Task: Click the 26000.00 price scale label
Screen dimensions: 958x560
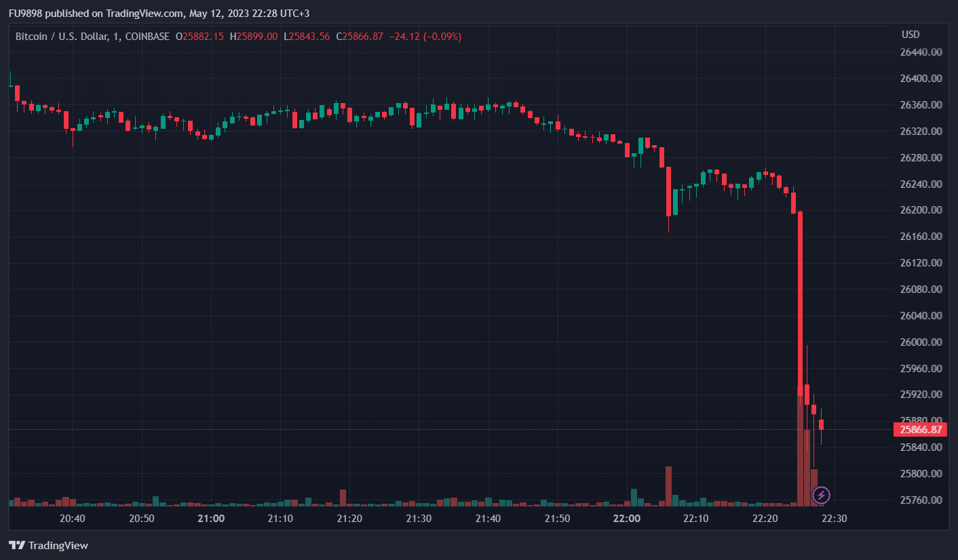Action: coord(921,342)
